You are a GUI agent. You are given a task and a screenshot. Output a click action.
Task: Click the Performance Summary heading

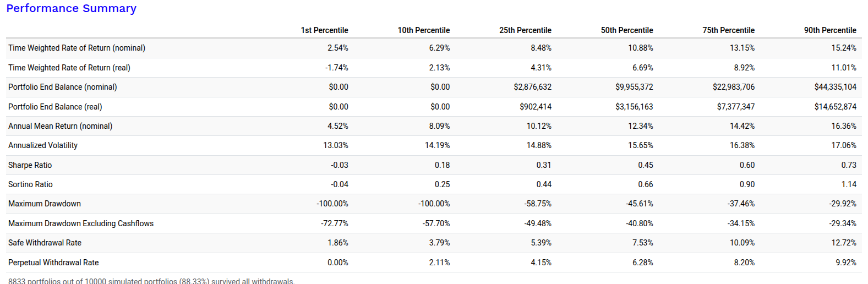[72, 9]
